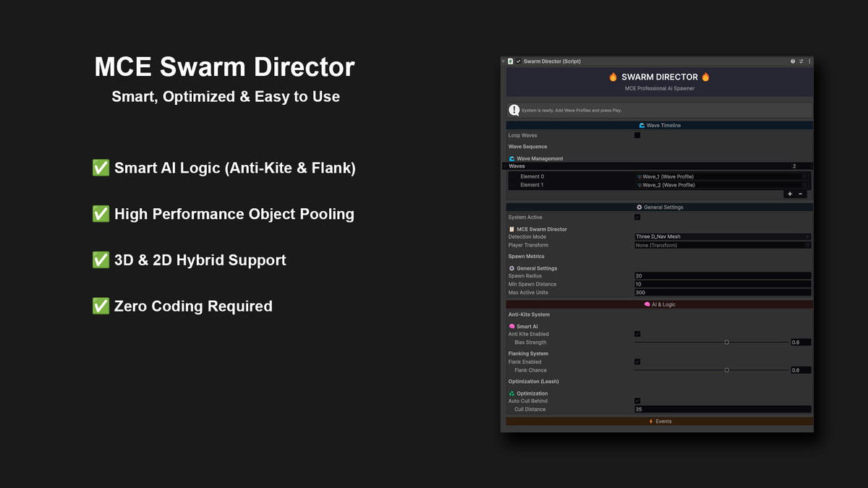The image size is (868, 488).
Task: Click the three-dot menu of Swarm Director script
Action: (x=809, y=61)
